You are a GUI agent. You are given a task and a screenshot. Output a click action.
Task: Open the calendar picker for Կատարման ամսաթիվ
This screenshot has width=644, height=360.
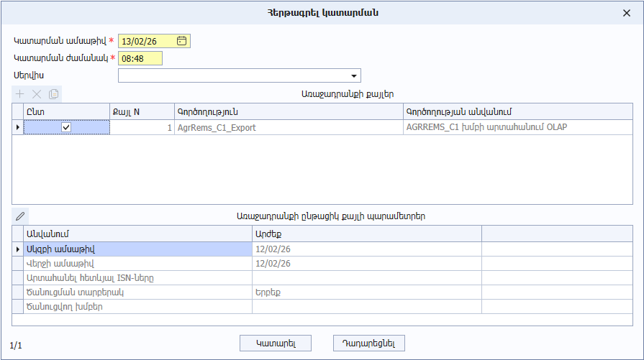point(182,41)
